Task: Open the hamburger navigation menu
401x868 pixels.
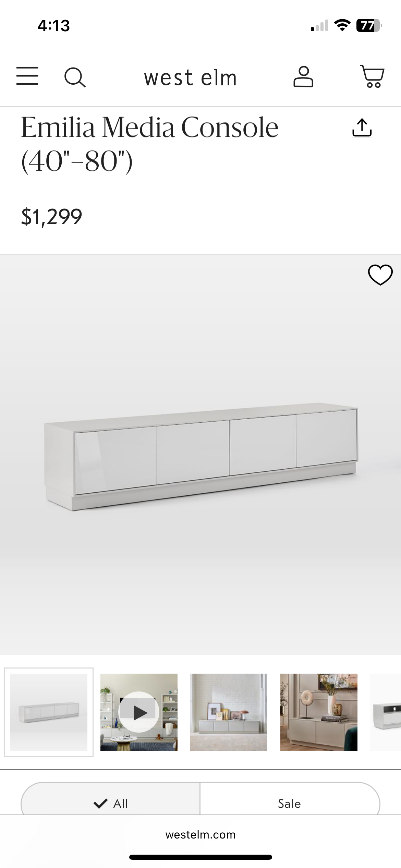Action: point(27,76)
